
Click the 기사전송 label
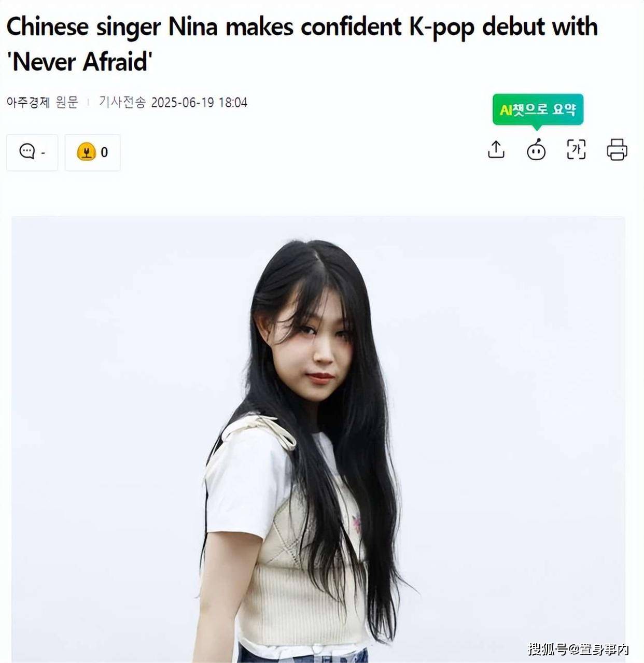pos(122,102)
